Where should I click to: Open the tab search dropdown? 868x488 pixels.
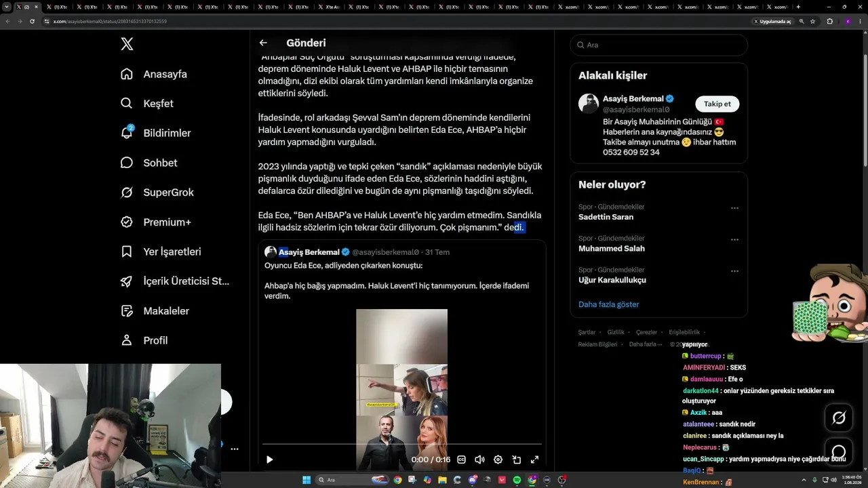7,7
